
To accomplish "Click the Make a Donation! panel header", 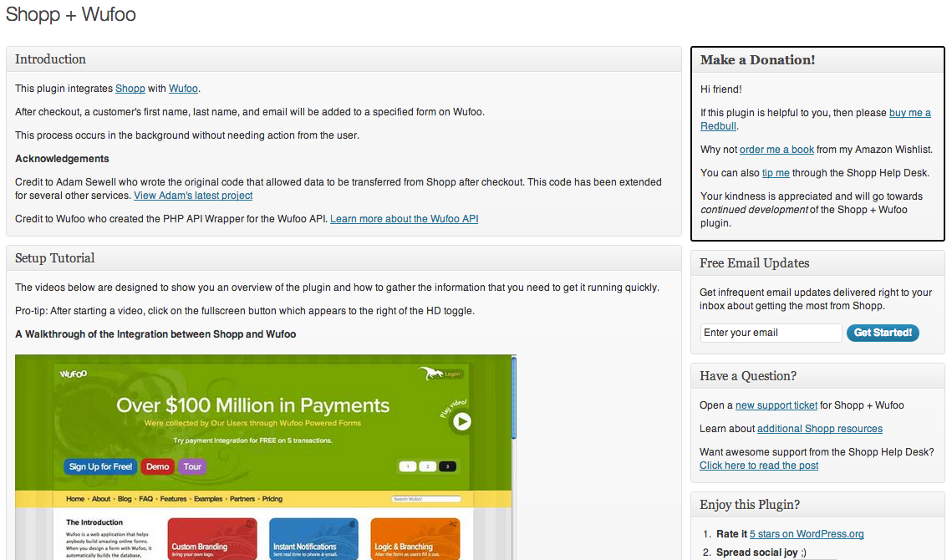I will pos(817,60).
